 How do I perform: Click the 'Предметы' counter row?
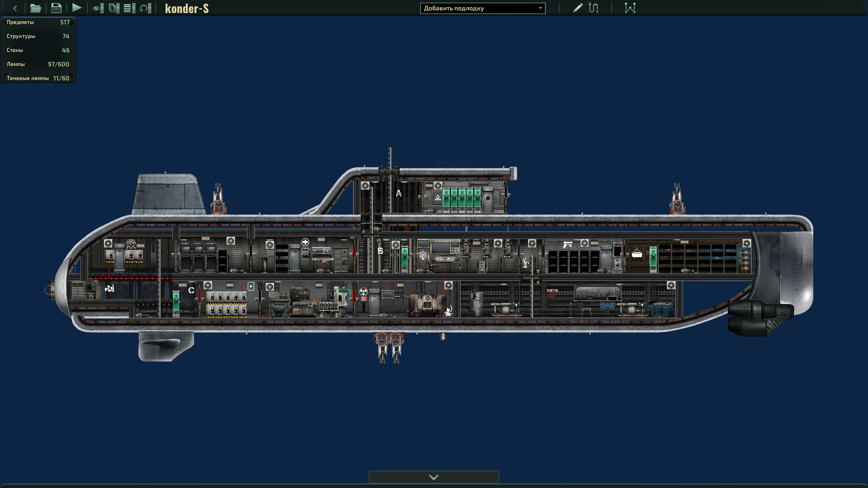[38, 22]
